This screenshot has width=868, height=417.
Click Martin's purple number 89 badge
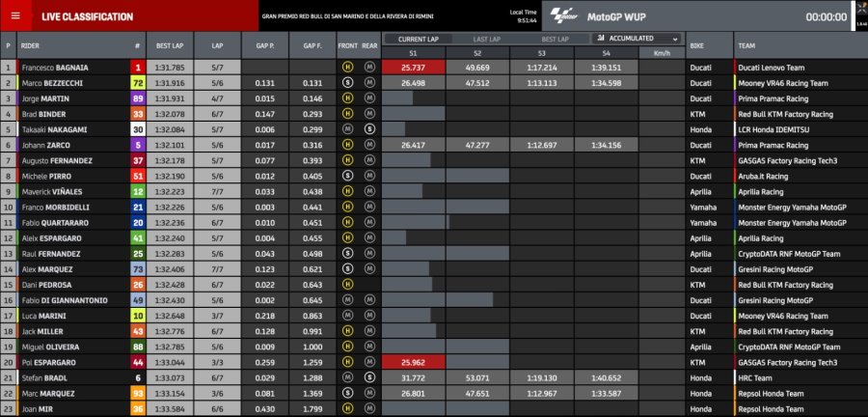coord(137,98)
